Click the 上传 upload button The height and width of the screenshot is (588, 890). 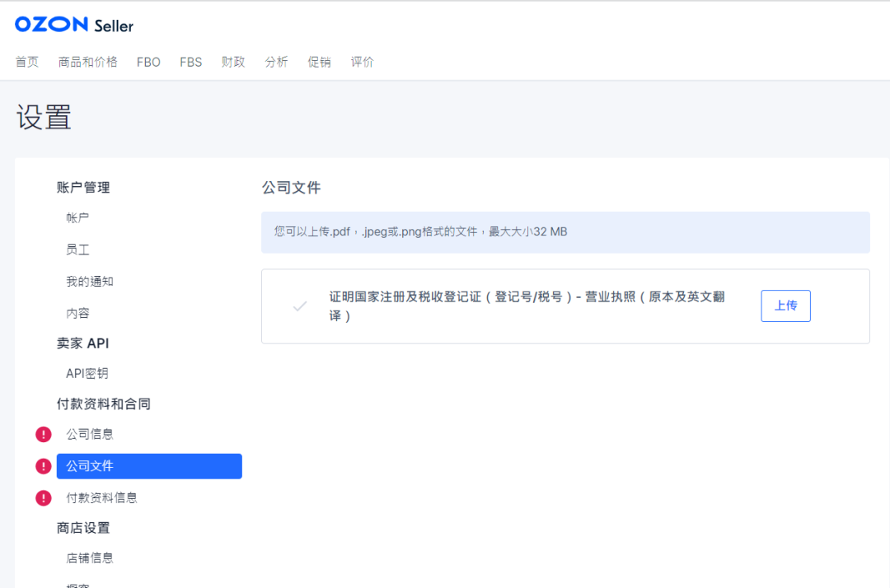point(785,305)
